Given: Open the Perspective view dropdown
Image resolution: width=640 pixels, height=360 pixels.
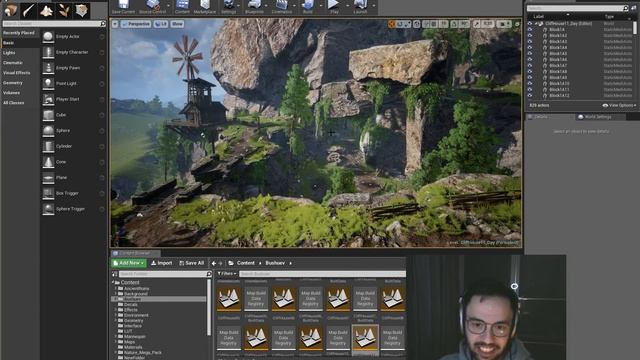Looking at the screenshot, I should [136, 24].
